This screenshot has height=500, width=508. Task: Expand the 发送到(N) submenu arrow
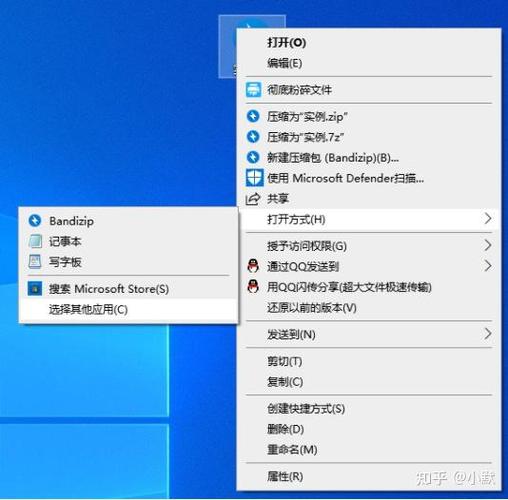(x=488, y=334)
